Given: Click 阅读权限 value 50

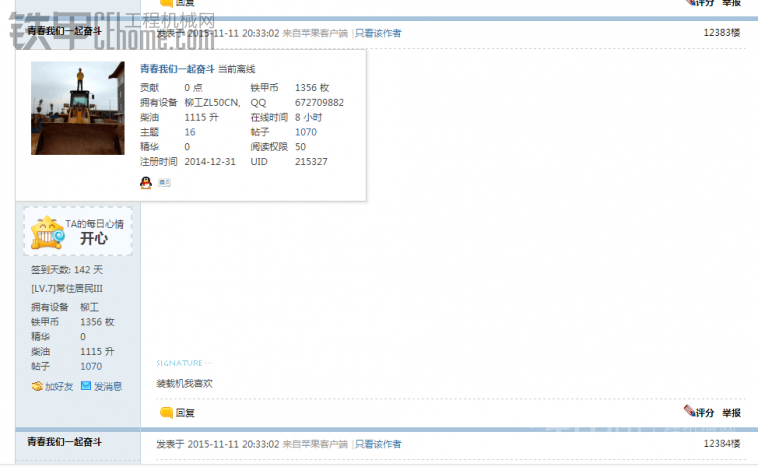Looking at the screenshot, I should tap(300, 146).
